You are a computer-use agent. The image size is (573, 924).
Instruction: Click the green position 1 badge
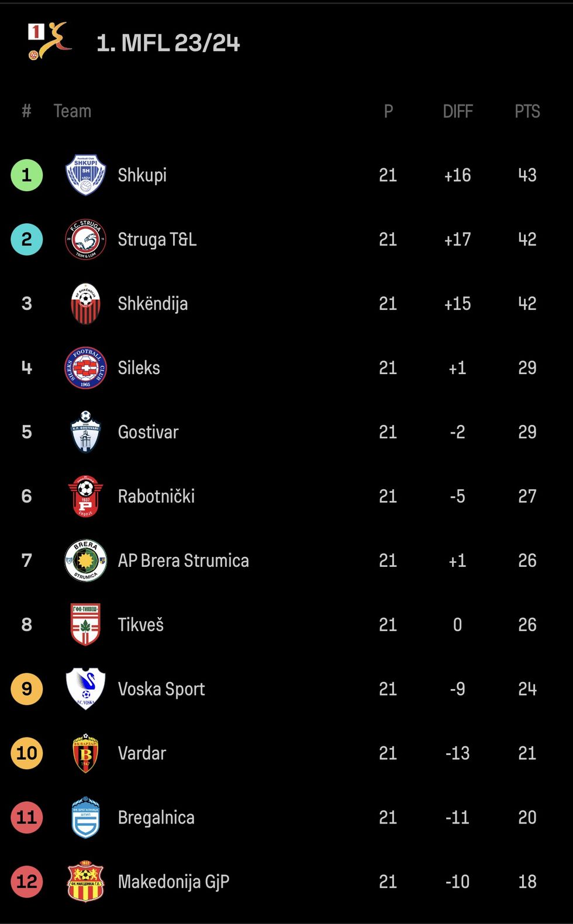pyautogui.click(x=27, y=175)
